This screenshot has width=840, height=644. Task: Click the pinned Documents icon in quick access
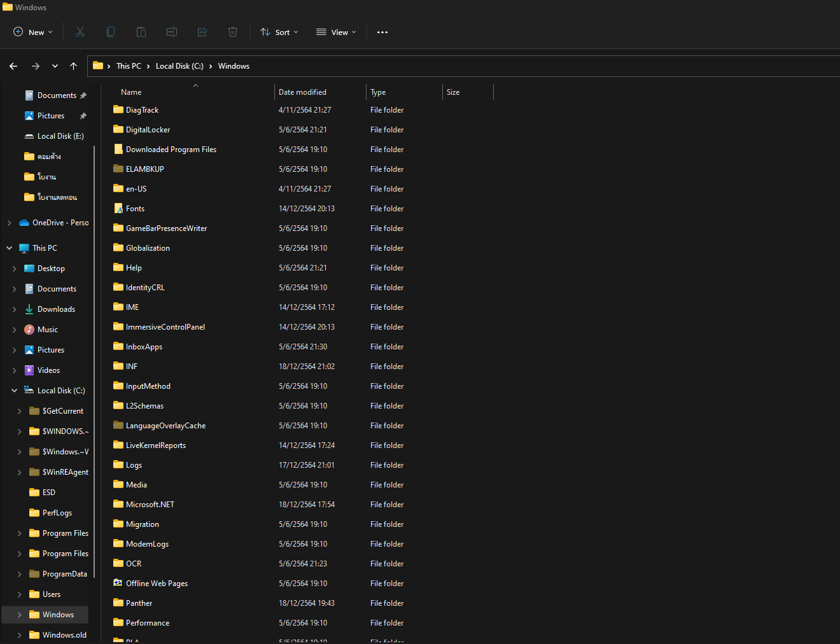point(29,95)
